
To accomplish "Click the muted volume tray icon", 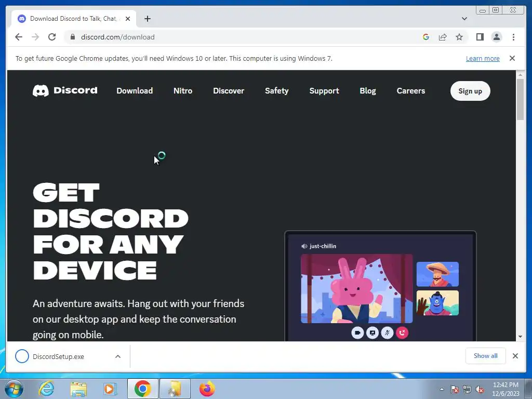I will tap(480, 390).
